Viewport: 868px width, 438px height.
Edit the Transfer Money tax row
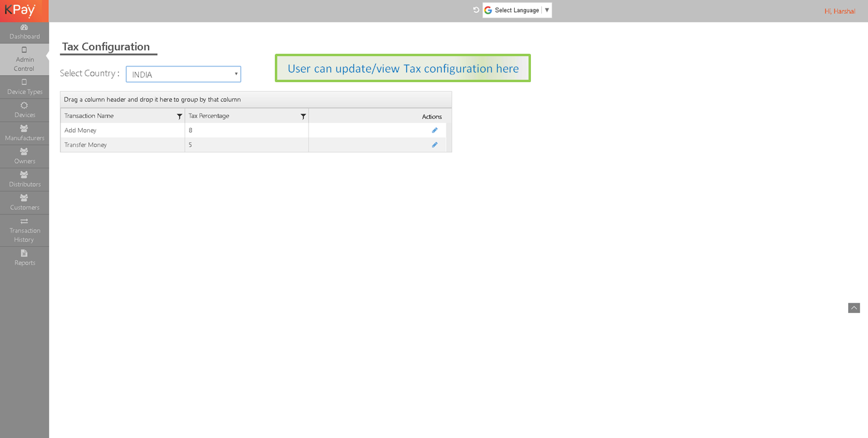coord(434,145)
